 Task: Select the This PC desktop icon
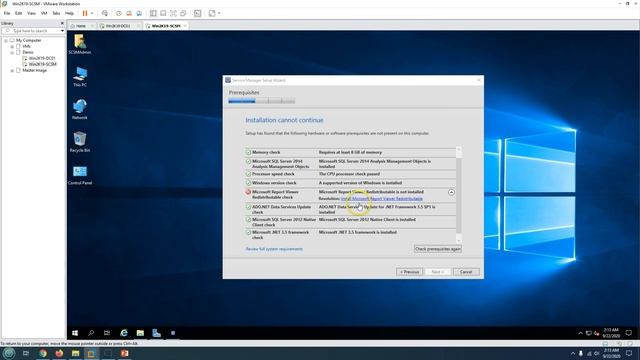coord(80,77)
